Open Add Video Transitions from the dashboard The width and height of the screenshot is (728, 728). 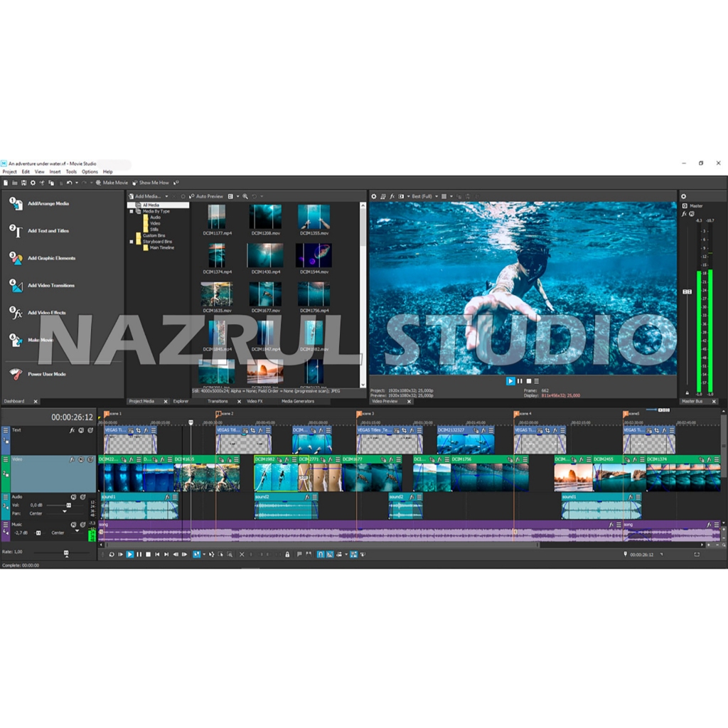coord(16,285)
